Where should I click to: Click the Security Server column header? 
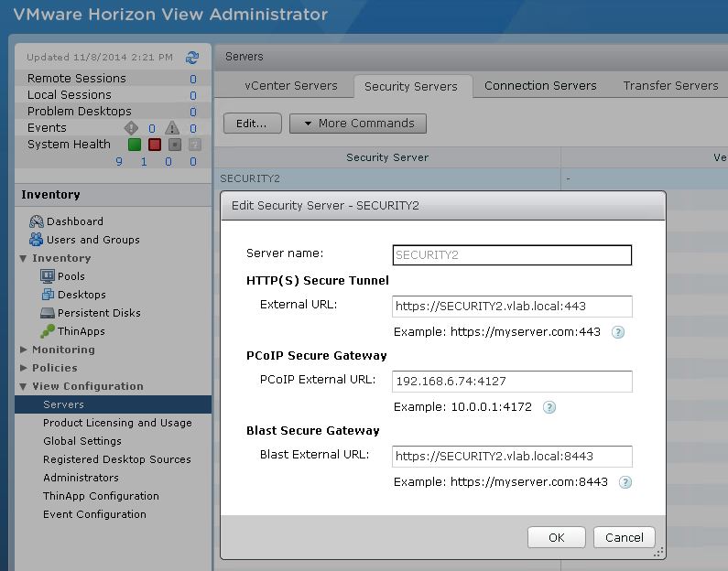tap(387, 157)
